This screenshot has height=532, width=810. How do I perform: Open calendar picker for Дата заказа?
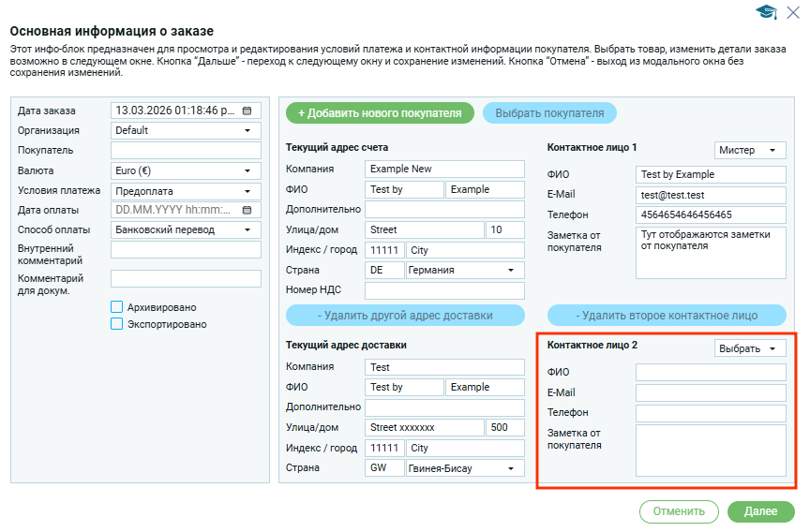[x=247, y=111]
